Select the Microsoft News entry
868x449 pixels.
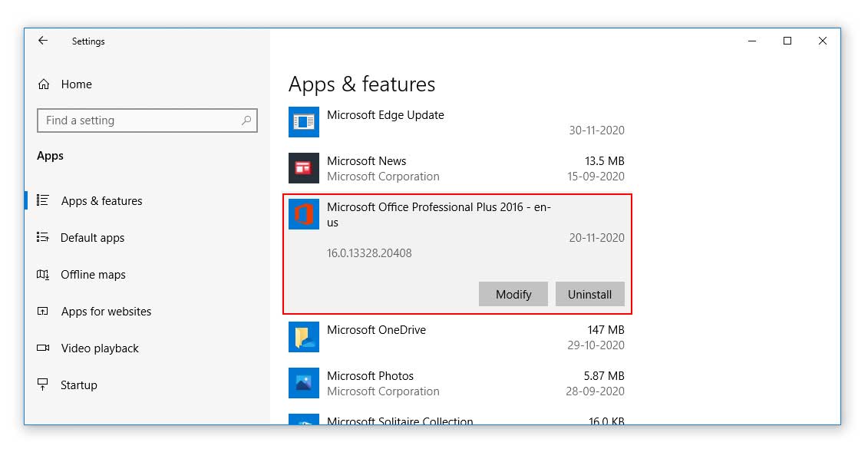point(457,168)
